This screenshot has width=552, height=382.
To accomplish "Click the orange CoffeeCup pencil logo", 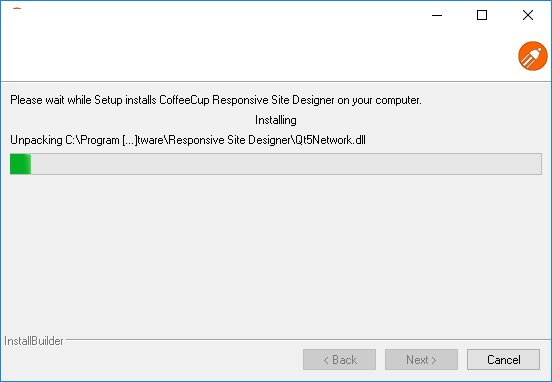I will pos(533,56).
